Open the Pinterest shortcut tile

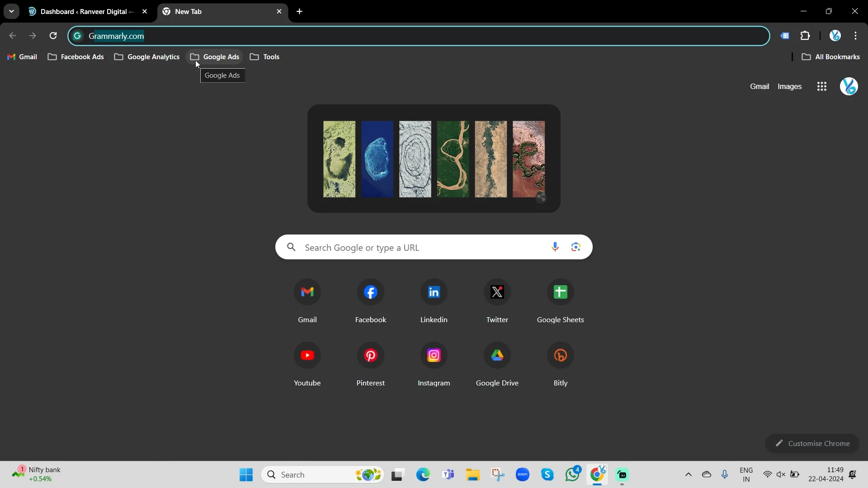(371, 364)
